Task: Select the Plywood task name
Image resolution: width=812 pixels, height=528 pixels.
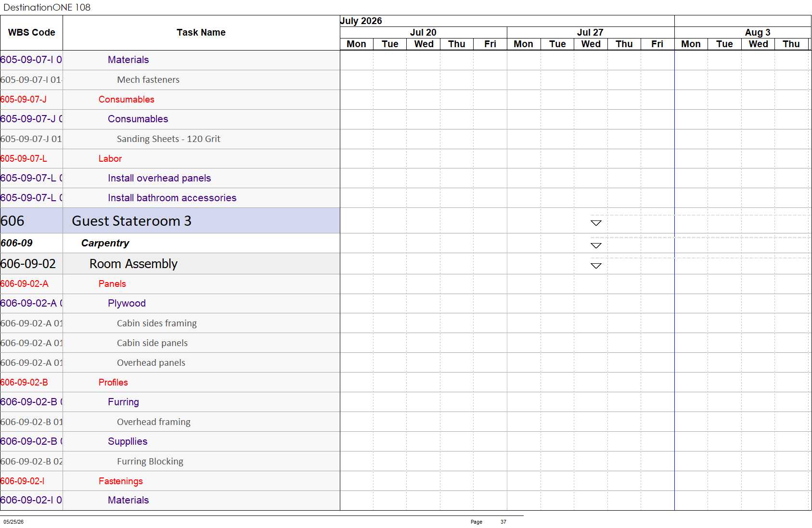Action: click(x=127, y=303)
